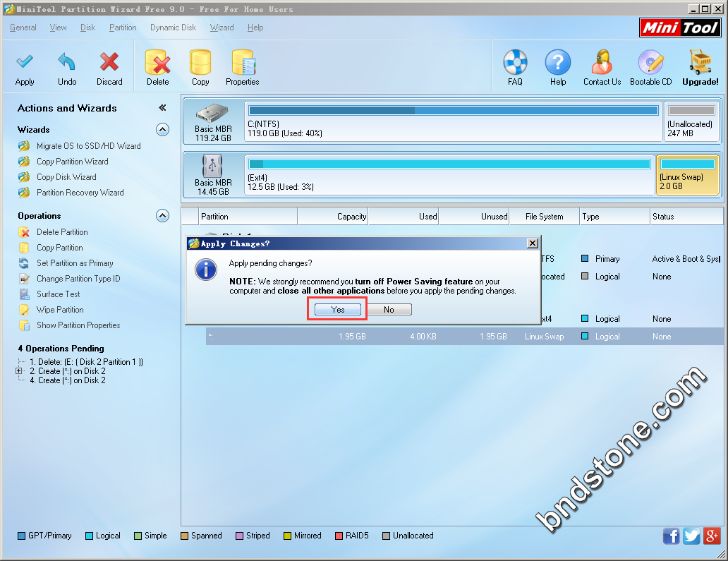Image resolution: width=728 pixels, height=561 pixels.
Task: Select pending operation 1 Delete E:
Action: pos(86,362)
